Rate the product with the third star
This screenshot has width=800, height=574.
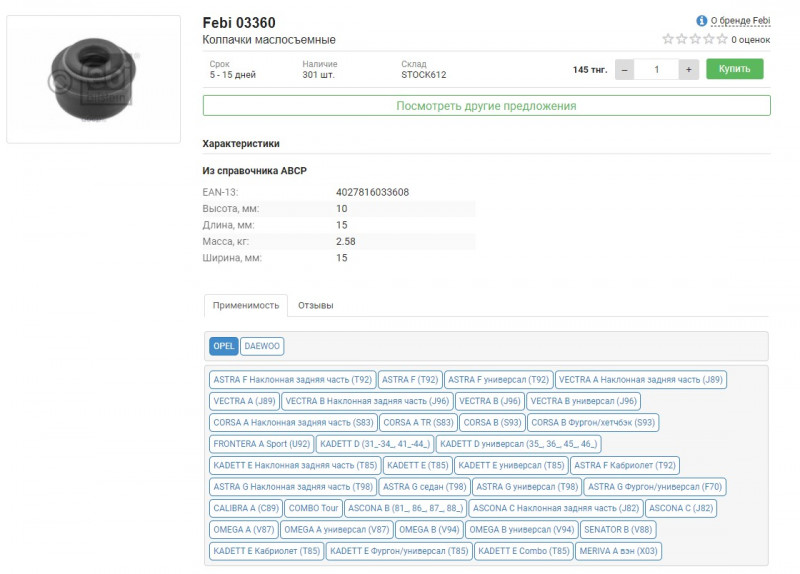(695, 39)
